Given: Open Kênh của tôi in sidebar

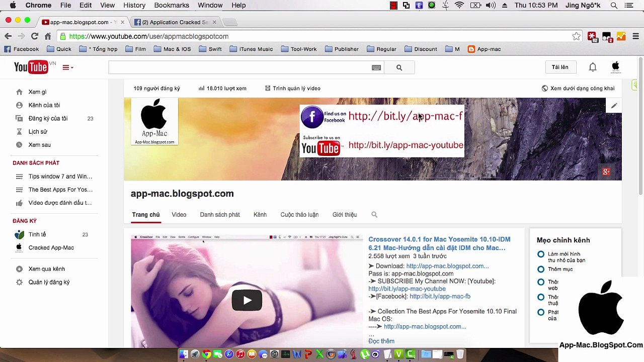Looking at the screenshot, I should [x=44, y=105].
